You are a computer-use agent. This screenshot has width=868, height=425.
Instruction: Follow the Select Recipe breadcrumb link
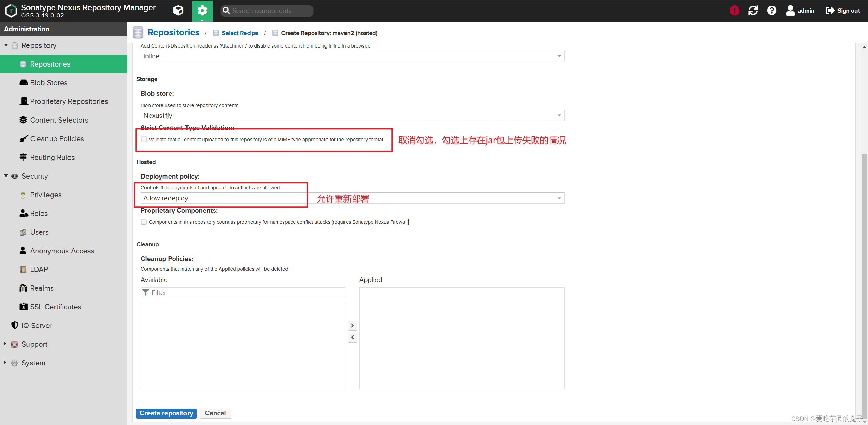click(x=240, y=33)
